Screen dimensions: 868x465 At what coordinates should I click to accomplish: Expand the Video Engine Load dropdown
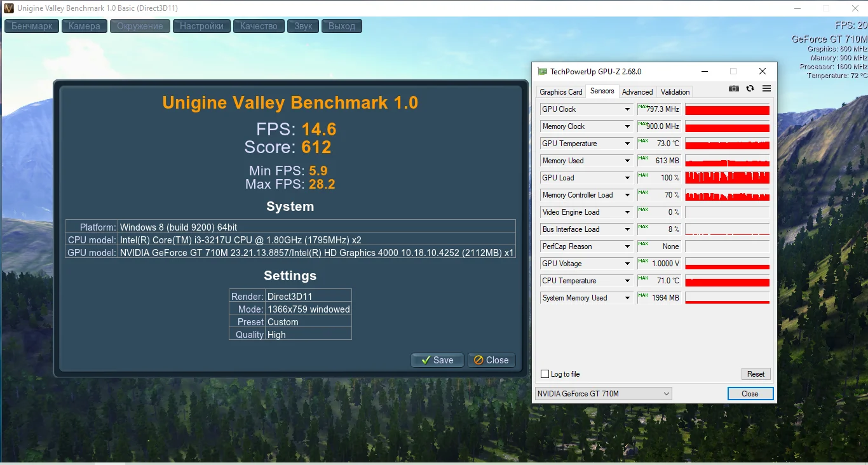point(627,212)
